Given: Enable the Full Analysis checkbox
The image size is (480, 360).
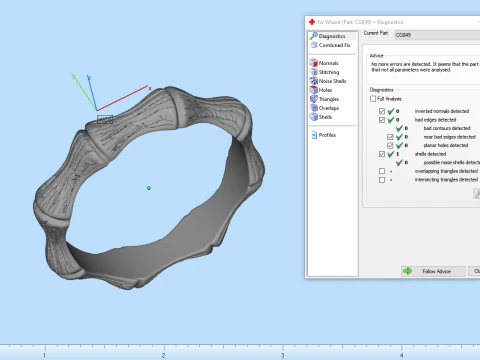Looking at the screenshot, I should coord(373,99).
